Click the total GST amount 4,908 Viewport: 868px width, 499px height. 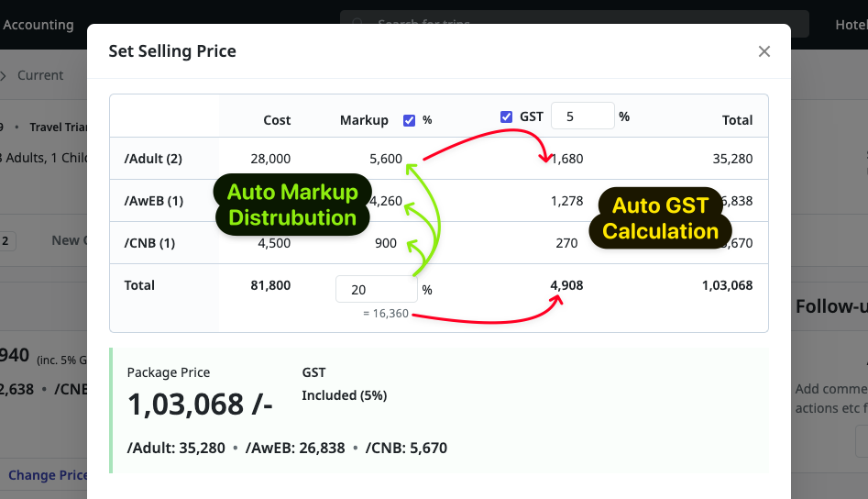pos(566,285)
